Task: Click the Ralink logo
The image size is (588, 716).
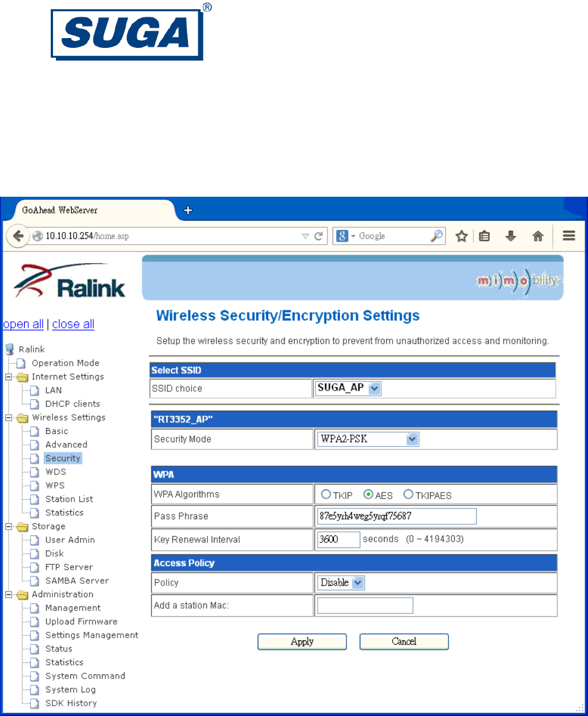Action: click(x=69, y=280)
